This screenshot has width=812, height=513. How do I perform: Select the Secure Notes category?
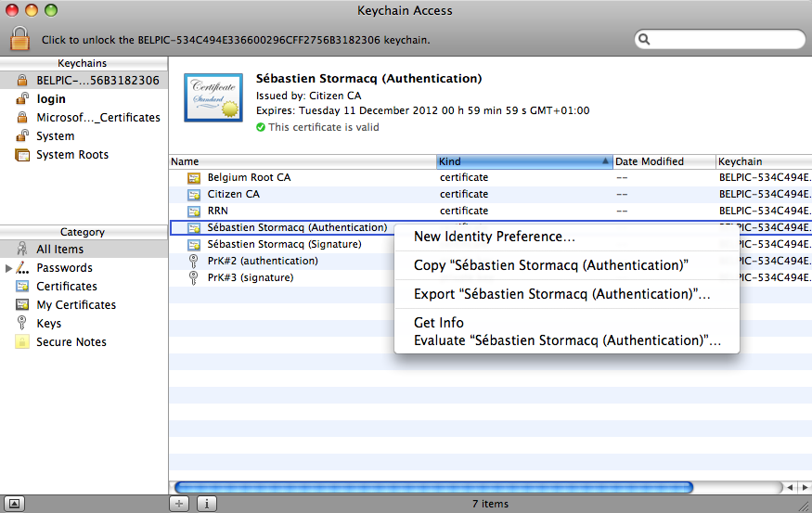[84, 342]
